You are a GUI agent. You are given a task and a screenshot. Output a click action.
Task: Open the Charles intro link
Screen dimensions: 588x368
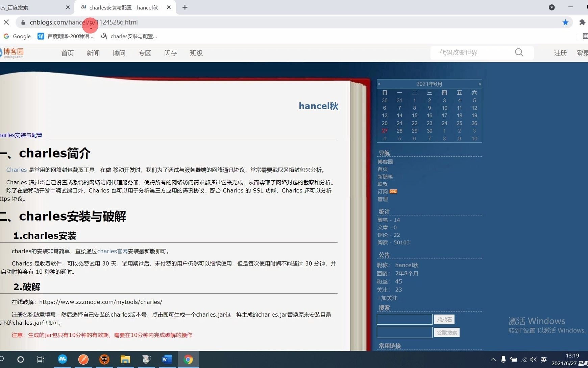pos(17,170)
